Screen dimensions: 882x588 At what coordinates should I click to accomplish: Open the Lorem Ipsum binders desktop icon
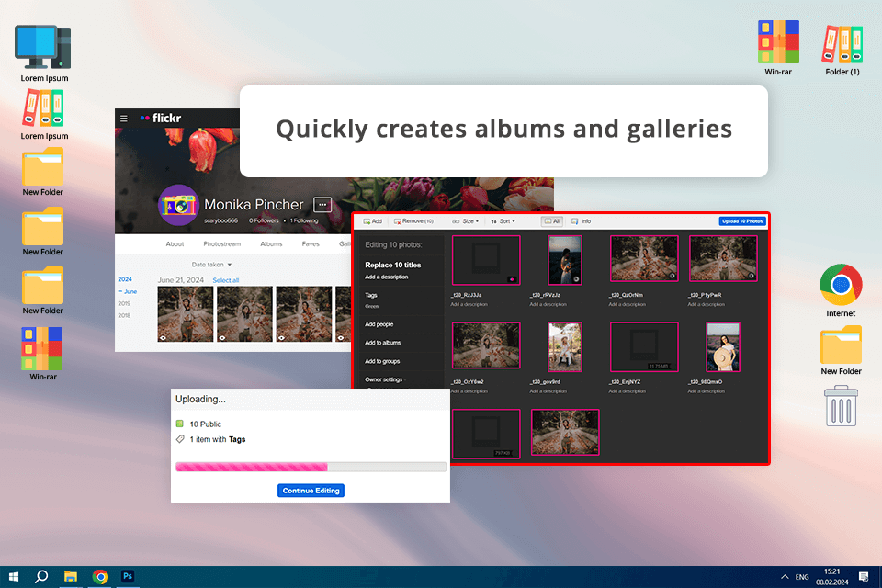pyautogui.click(x=44, y=115)
